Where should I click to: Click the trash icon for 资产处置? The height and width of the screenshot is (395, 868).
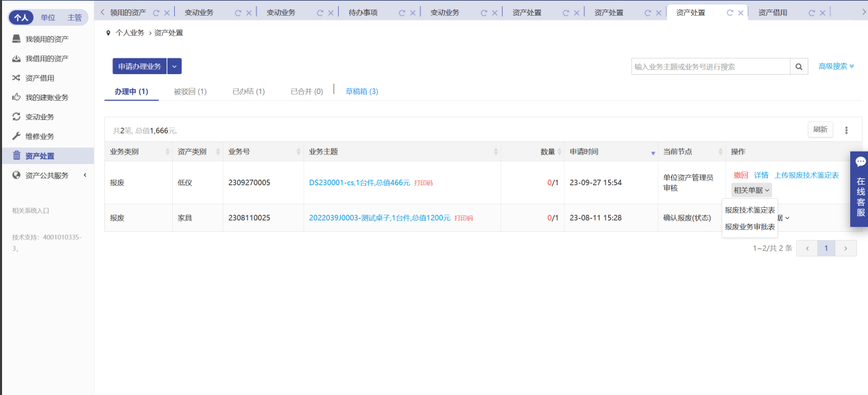tap(16, 156)
